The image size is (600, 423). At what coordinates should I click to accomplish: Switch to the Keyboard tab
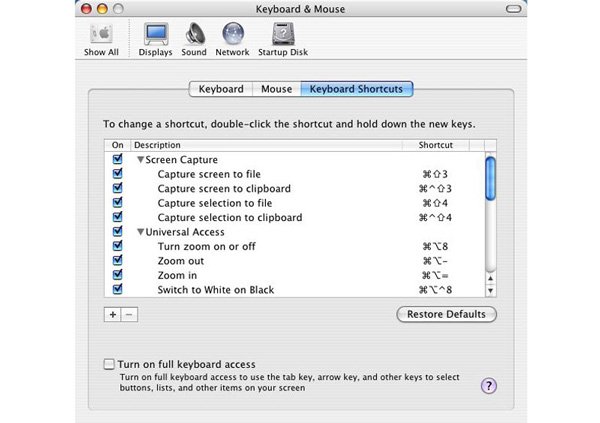click(221, 89)
